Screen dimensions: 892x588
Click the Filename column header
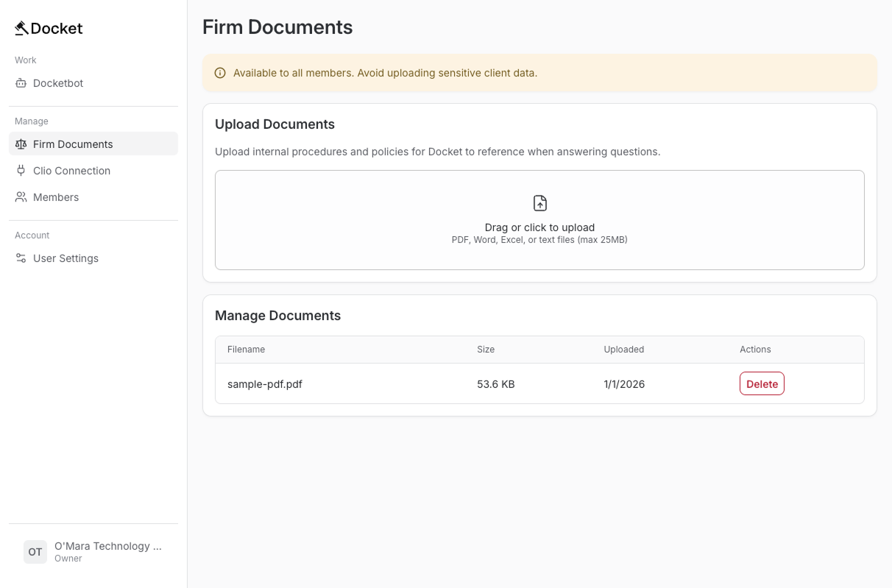coord(246,349)
